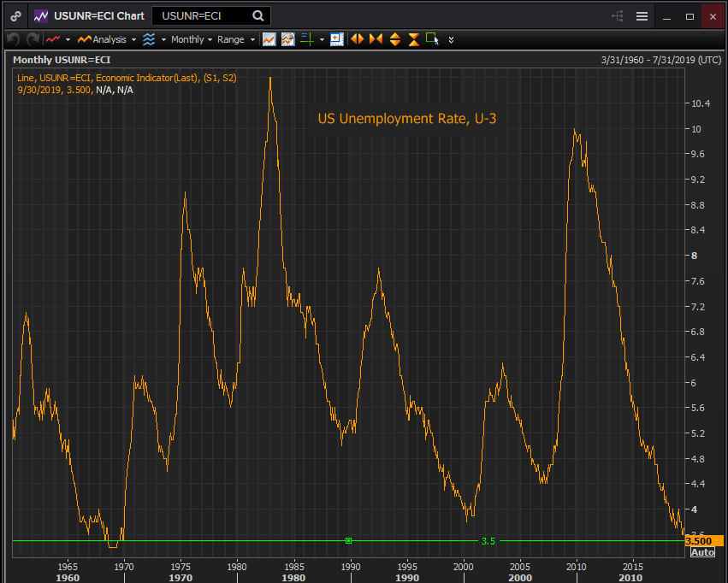Toggle the second chart overlay mode button

(287, 39)
